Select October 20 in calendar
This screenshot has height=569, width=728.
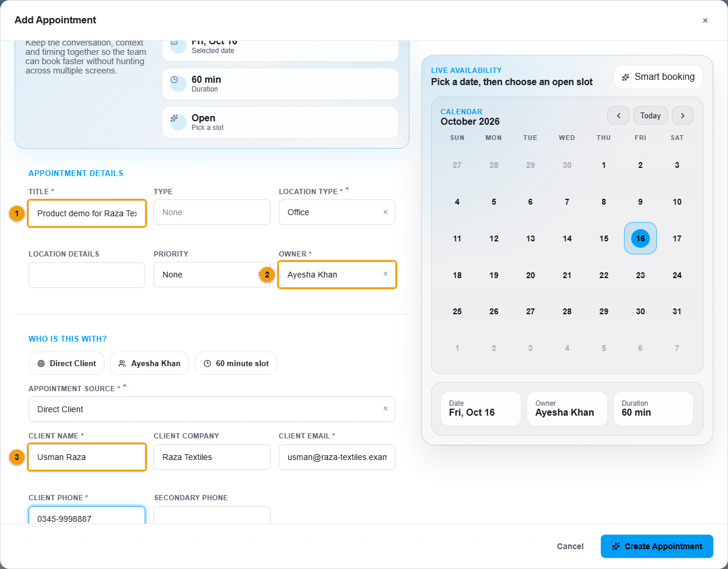(530, 275)
